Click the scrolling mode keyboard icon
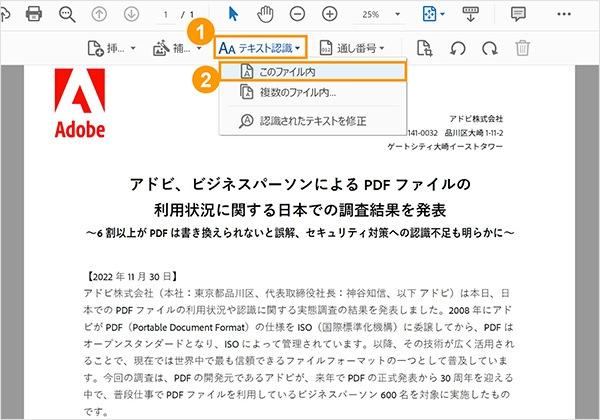Viewport: 600px width, 420px height. 470,14
